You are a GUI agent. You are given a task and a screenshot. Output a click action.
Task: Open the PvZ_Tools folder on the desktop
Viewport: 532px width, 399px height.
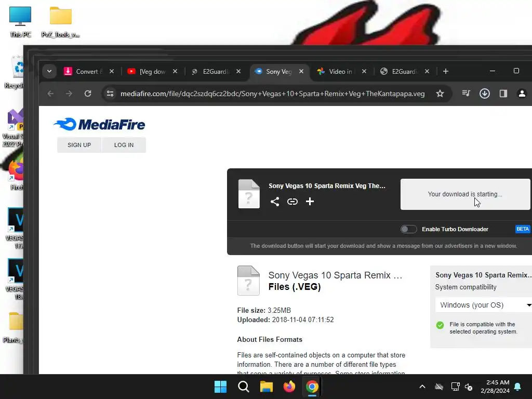point(60,21)
